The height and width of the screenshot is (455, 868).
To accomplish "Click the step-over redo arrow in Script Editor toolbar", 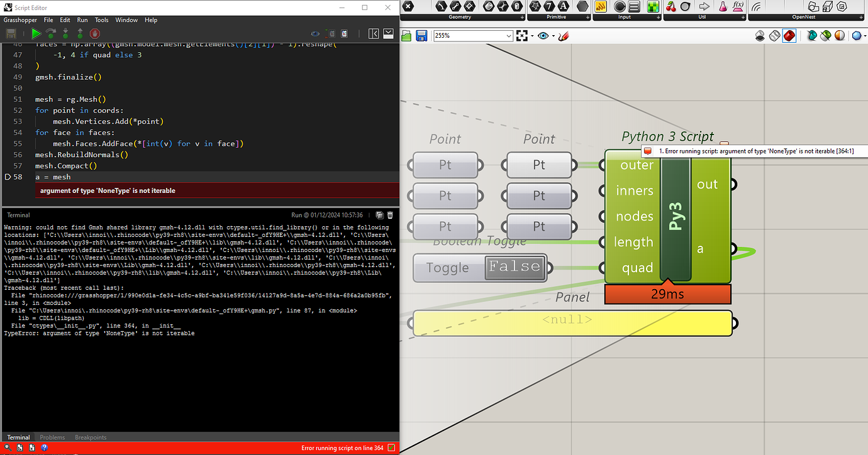I will click(x=50, y=33).
